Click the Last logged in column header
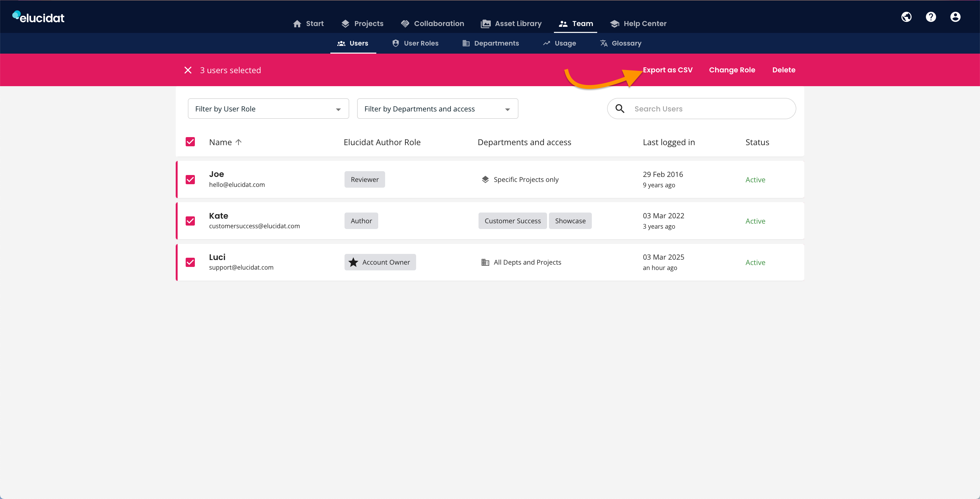 point(669,142)
